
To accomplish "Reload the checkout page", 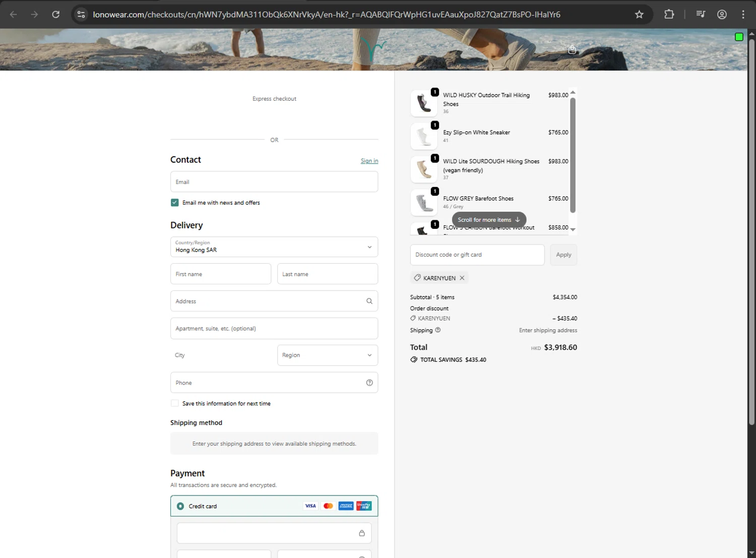I will (56, 14).
